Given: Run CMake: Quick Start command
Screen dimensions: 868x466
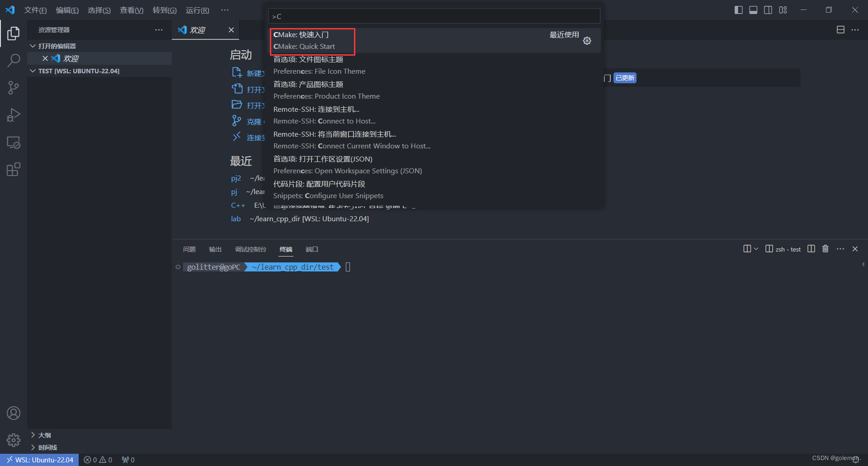Looking at the screenshot, I should point(435,41).
